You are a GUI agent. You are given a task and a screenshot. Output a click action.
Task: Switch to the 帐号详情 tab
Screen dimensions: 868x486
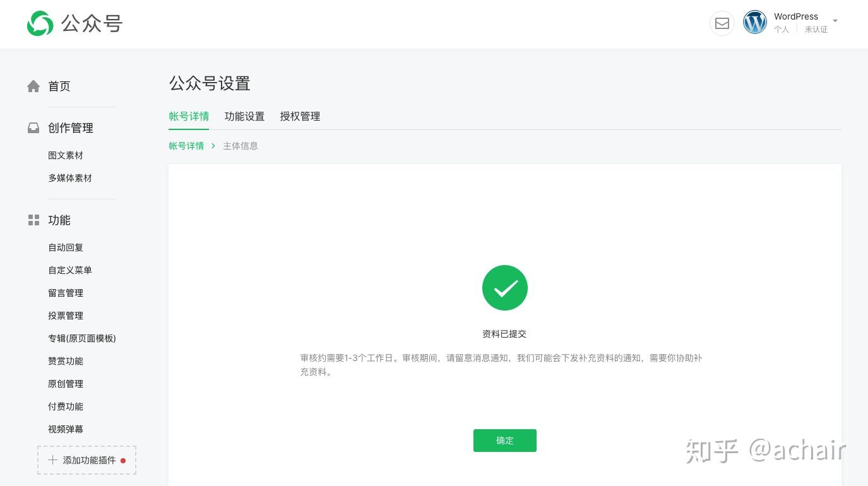189,116
